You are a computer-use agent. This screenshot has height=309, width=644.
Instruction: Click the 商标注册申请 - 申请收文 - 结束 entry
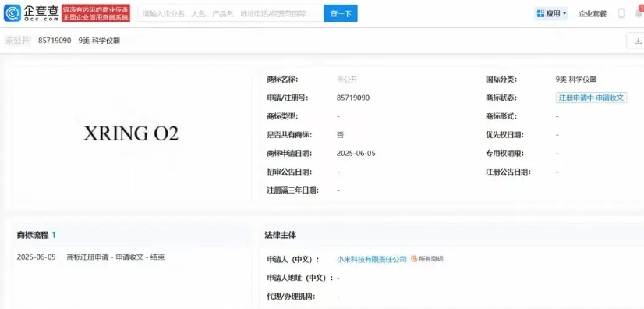pyautogui.click(x=116, y=257)
